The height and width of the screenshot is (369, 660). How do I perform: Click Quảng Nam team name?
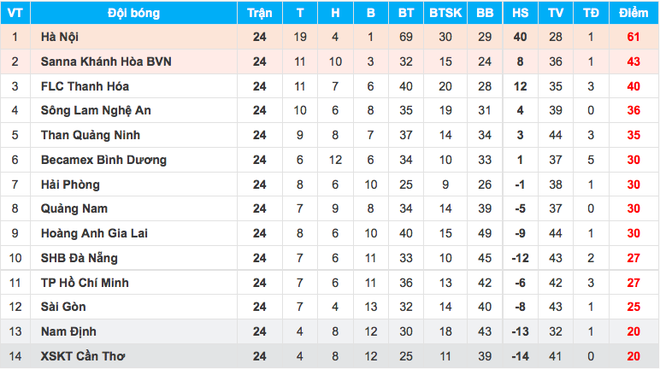pos(74,209)
